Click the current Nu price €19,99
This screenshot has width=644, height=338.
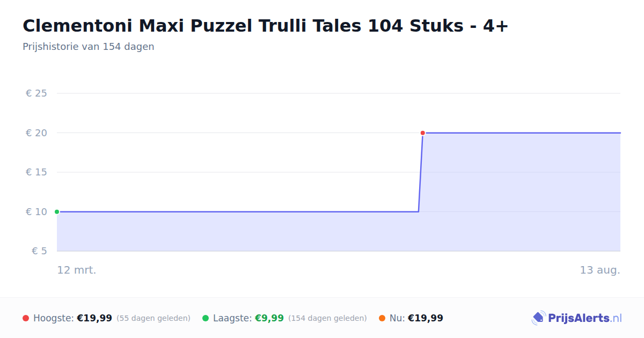tap(426, 318)
